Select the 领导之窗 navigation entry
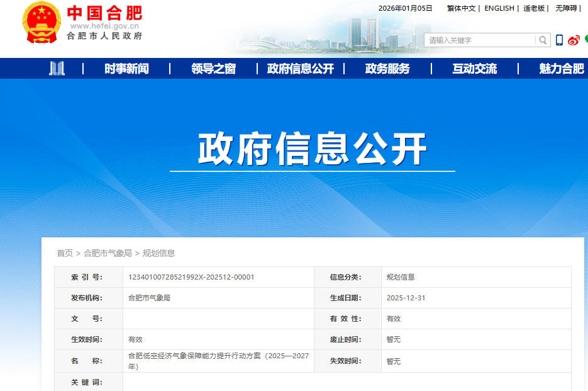 (x=214, y=68)
